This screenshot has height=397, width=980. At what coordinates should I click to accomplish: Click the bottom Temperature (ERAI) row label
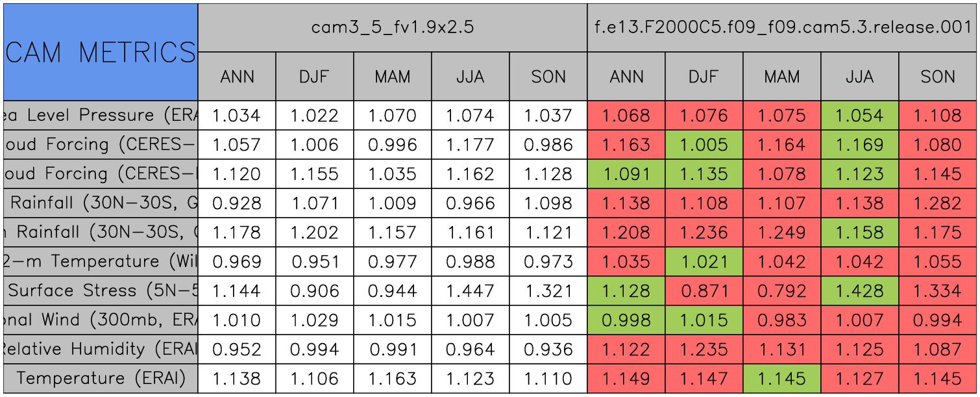point(100,378)
